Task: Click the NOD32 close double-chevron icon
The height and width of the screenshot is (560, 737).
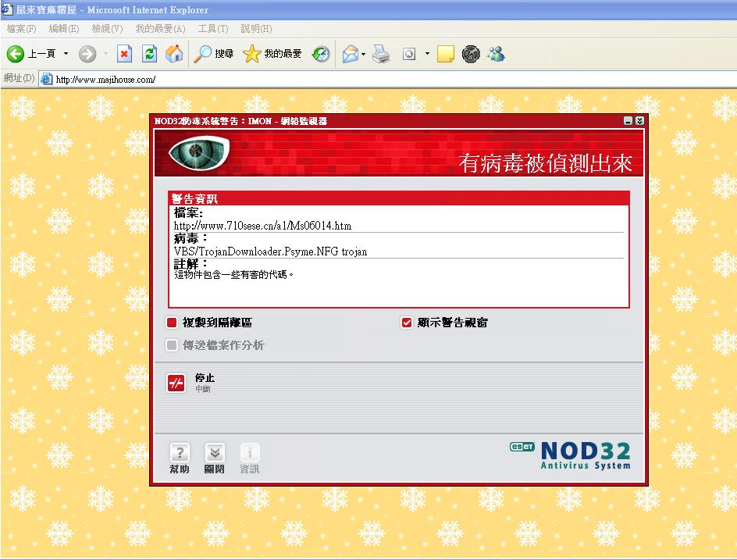Action: tap(215, 452)
